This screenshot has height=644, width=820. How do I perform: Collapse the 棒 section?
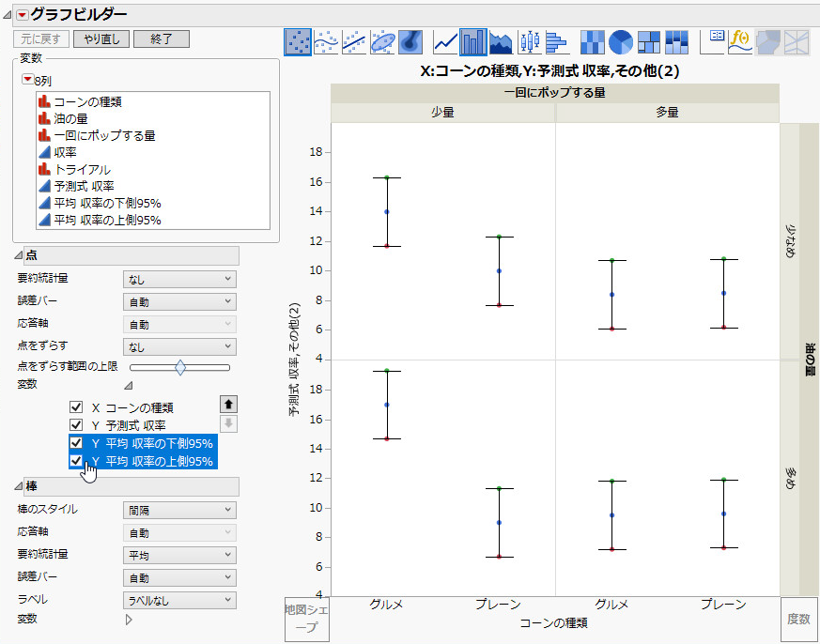click(x=19, y=486)
